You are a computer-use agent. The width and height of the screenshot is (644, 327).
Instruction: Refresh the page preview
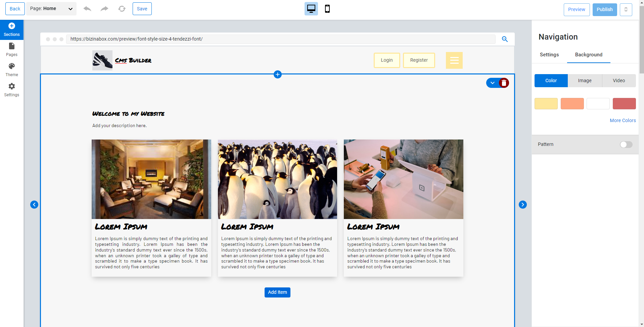tap(122, 9)
